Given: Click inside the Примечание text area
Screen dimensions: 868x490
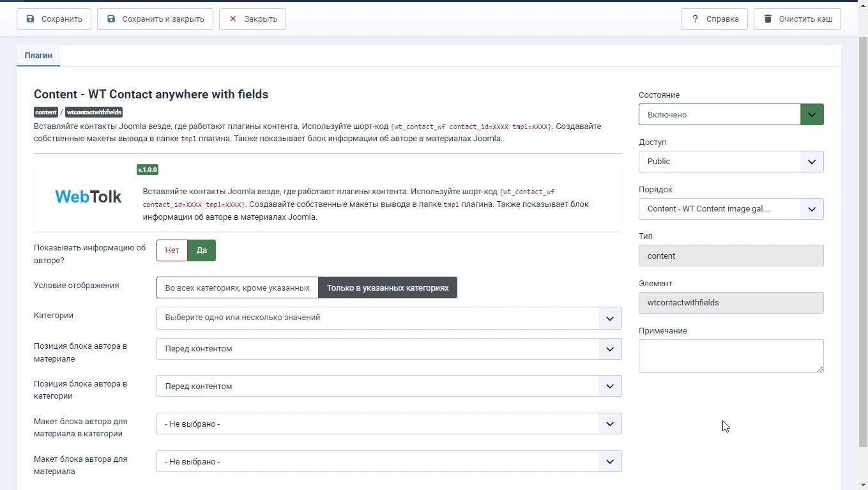Looking at the screenshot, I should (730, 355).
